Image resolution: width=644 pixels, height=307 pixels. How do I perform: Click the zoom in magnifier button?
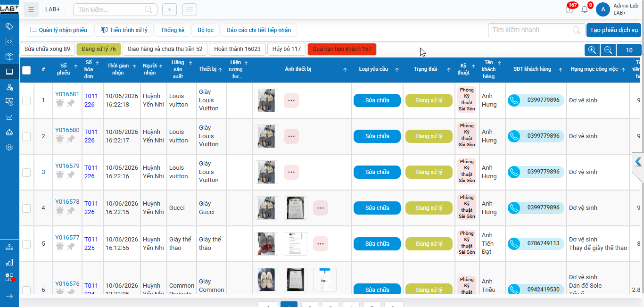[592, 50]
